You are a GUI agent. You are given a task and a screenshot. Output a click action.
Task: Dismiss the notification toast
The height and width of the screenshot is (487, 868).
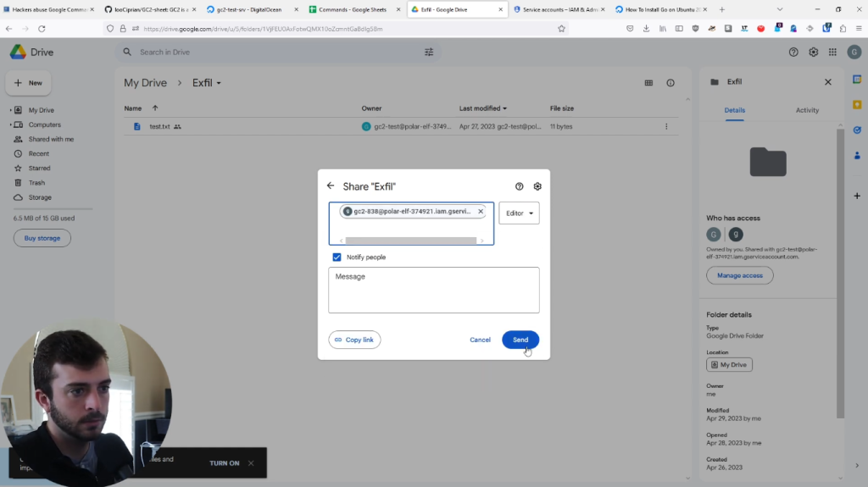pos(251,463)
